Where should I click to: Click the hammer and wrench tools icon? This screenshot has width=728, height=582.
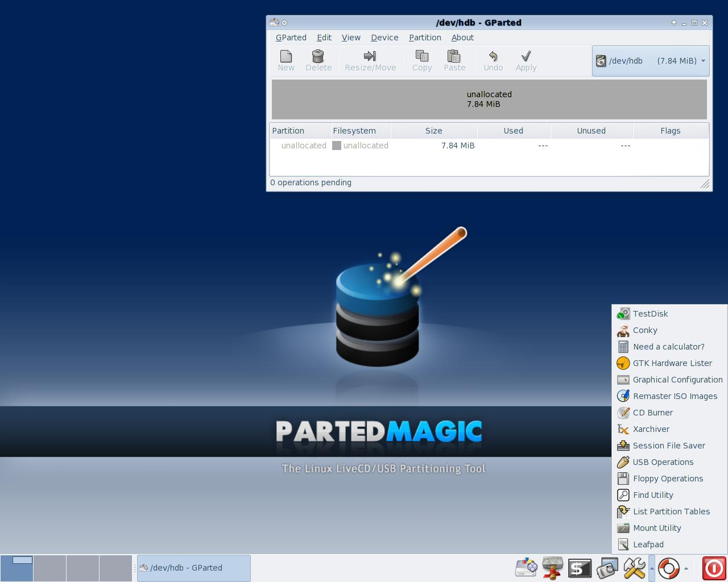pyautogui.click(x=634, y=568)
